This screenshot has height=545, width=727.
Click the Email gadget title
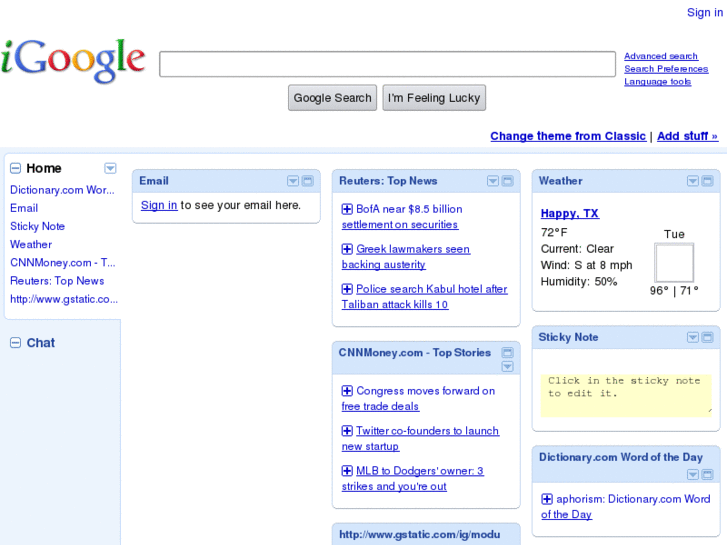coord(154,181)
